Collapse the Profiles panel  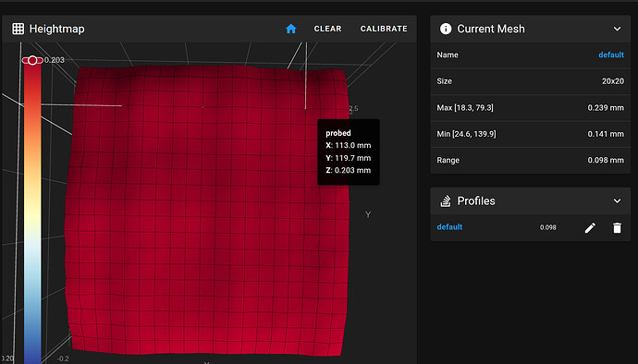click(617, 200)
